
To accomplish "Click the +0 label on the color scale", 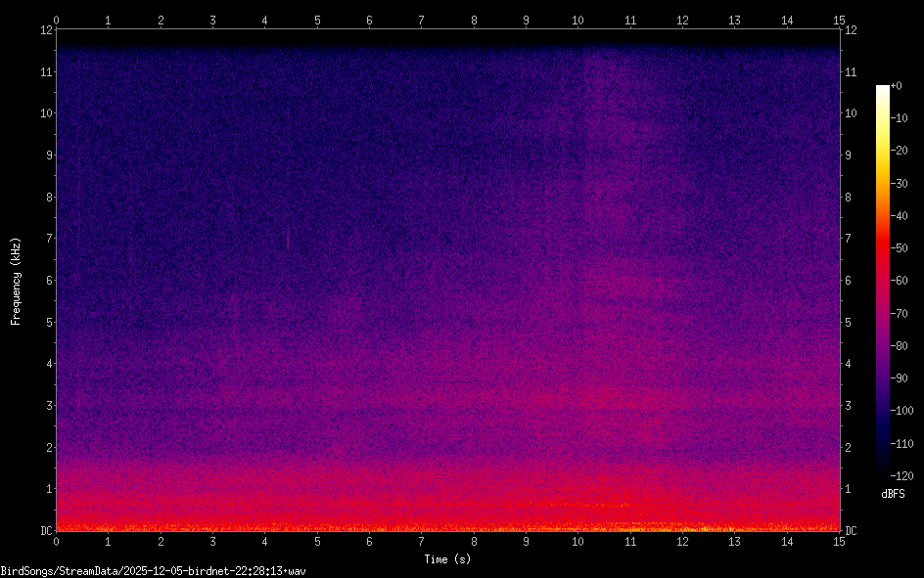I will [x=897, y=86].
